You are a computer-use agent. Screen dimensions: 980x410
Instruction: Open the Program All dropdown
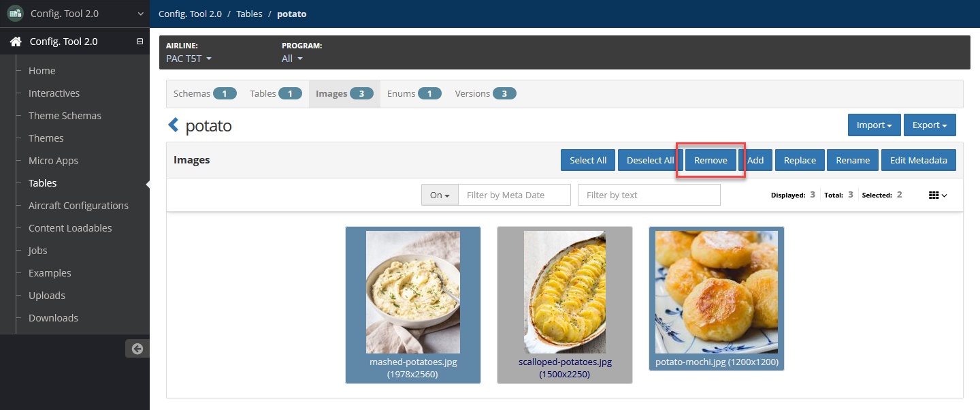click(x=292, y=59)
